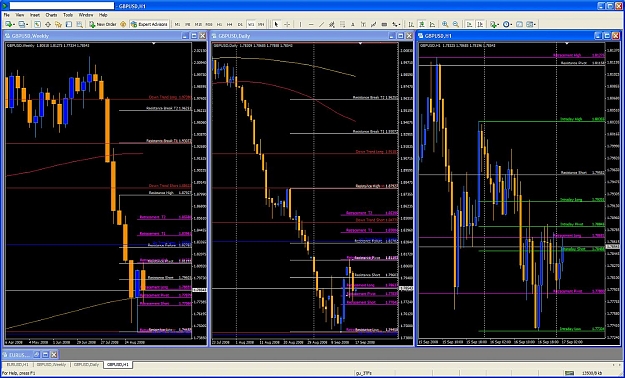This screenshot has height=378, width=625.
Task: Toggle the Auto Scroll chart icon
Action: point(470,24)
